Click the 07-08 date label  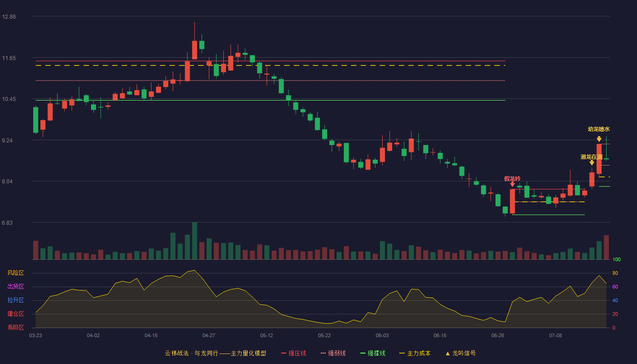[x=556, y=335]
